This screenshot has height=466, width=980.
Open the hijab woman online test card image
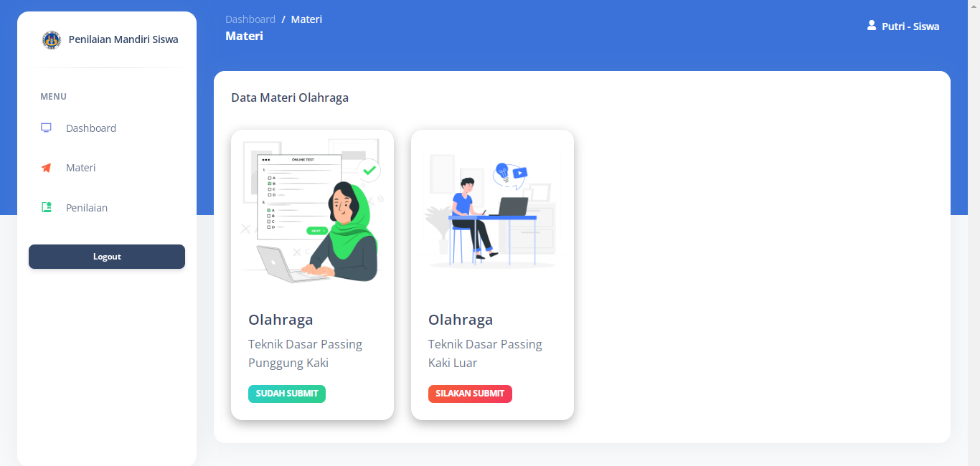[x=312, y=211]
